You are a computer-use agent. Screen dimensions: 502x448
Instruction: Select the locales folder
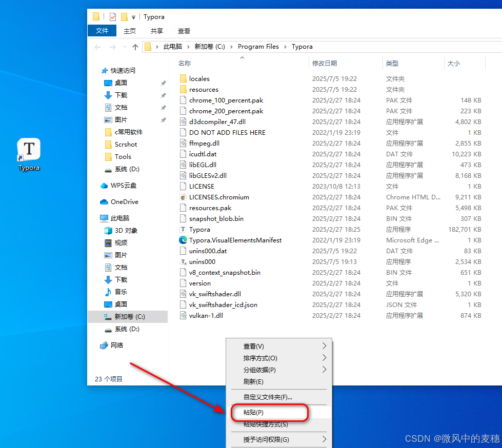(195, 79)
